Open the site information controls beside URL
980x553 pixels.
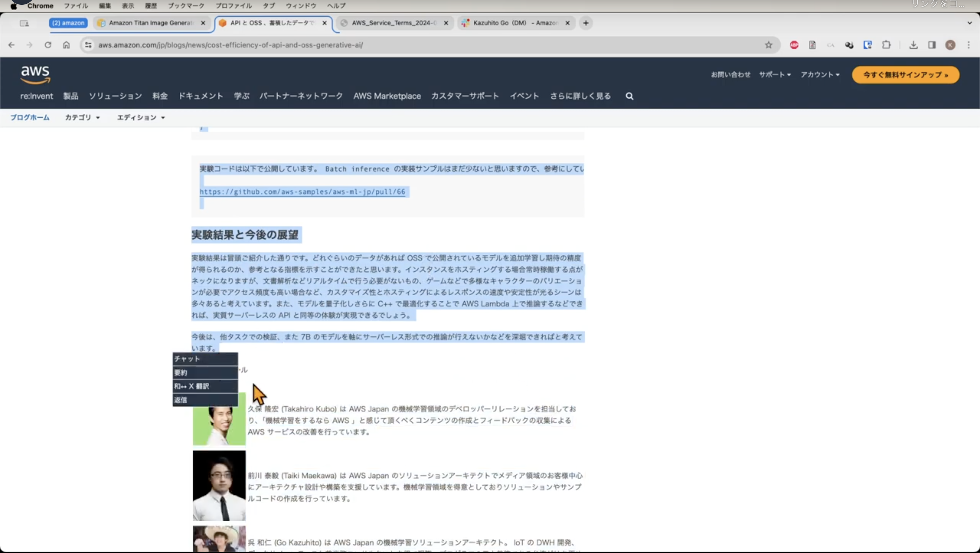coord(88,45)
